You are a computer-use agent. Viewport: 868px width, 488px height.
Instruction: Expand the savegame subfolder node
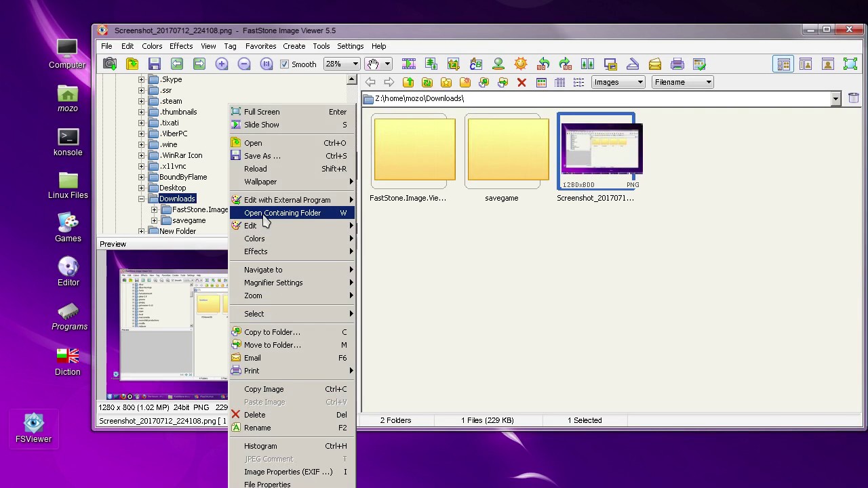click(154, 220)
